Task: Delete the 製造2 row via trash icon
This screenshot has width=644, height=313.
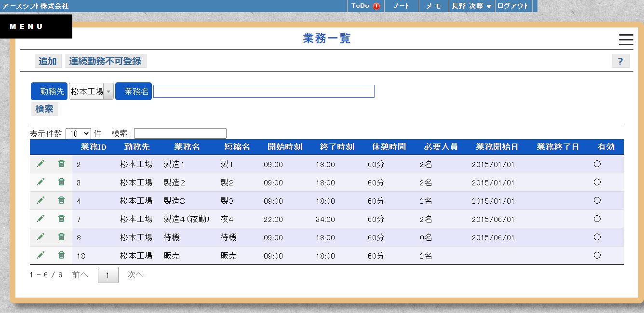Action: tap(61, 182)
